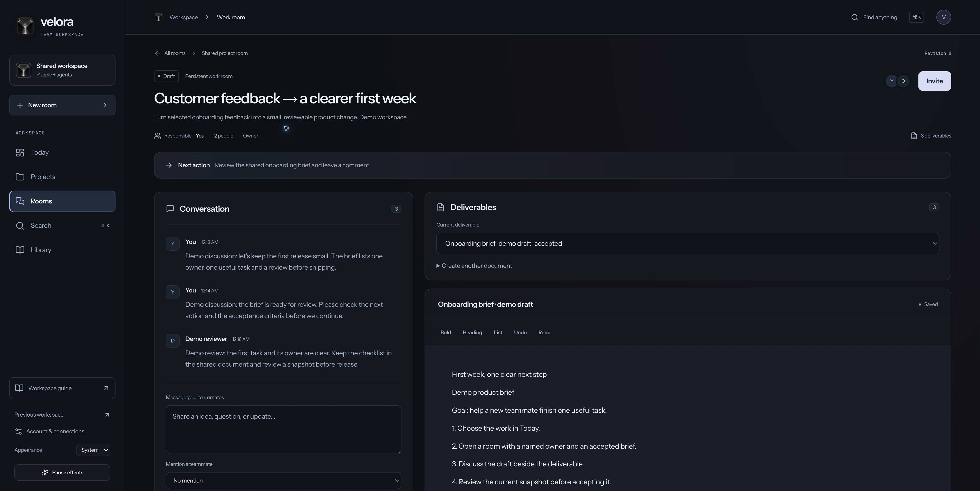Screen dimensions: 980x491
Task: Click Undo in the editor toolbar
Action: coord(520,332)
